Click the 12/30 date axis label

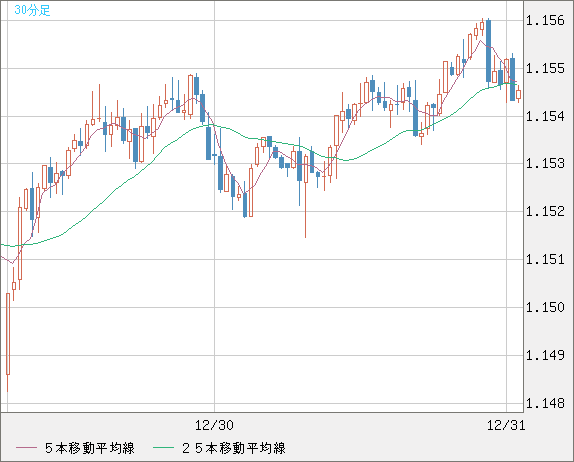tap(214, 425)
